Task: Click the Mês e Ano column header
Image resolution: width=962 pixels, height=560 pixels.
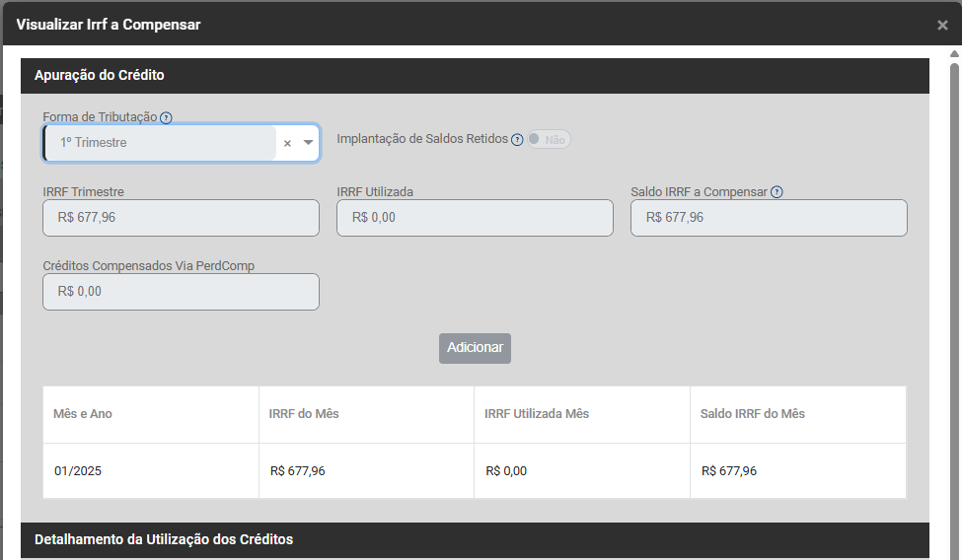Action: 83,414
